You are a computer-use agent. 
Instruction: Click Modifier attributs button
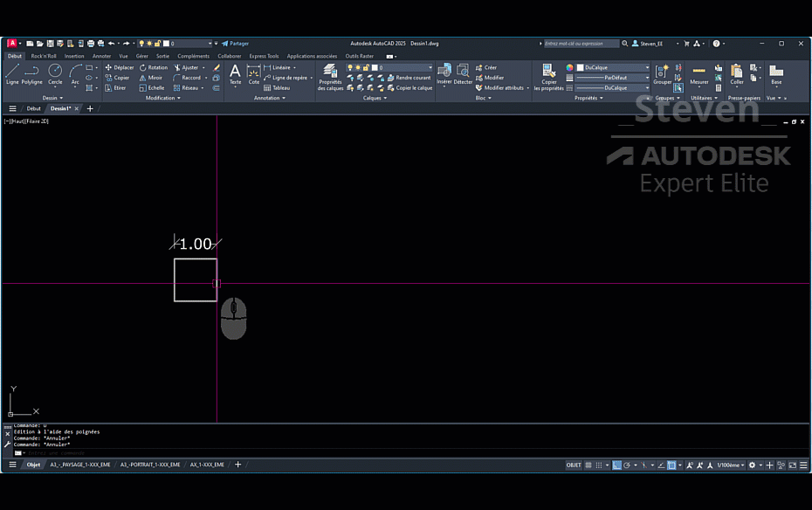[x=499, y=88]
